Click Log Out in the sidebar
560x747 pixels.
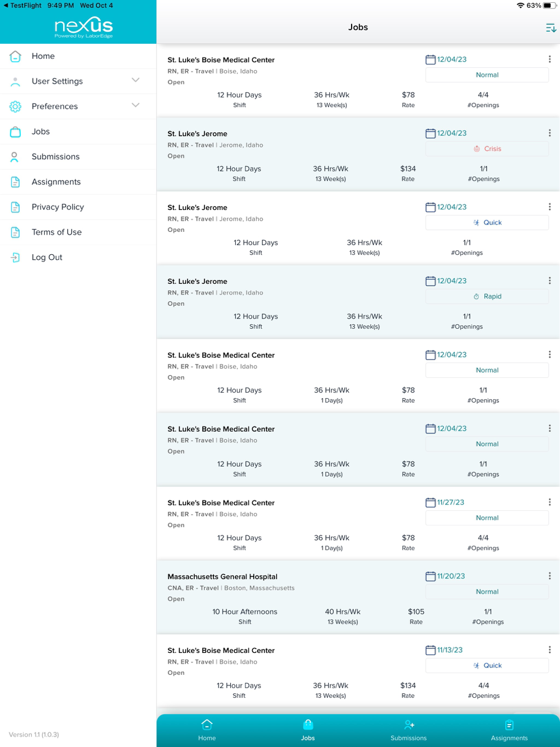tap(78, 258)
